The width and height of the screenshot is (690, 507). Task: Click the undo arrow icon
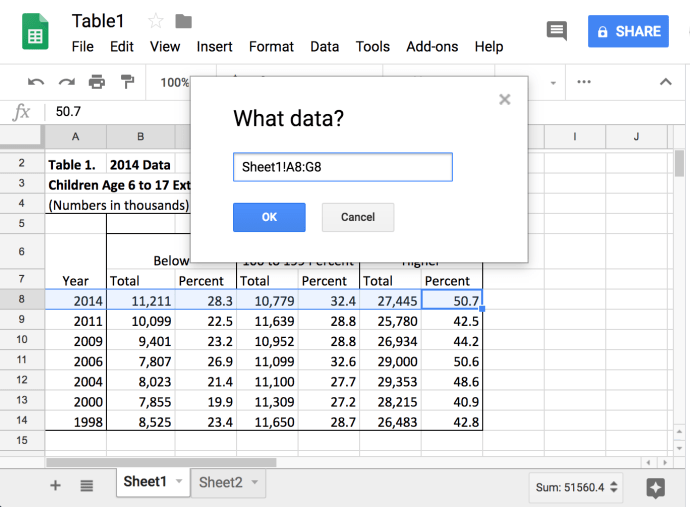pyautogui.click(x=36, y=82)
